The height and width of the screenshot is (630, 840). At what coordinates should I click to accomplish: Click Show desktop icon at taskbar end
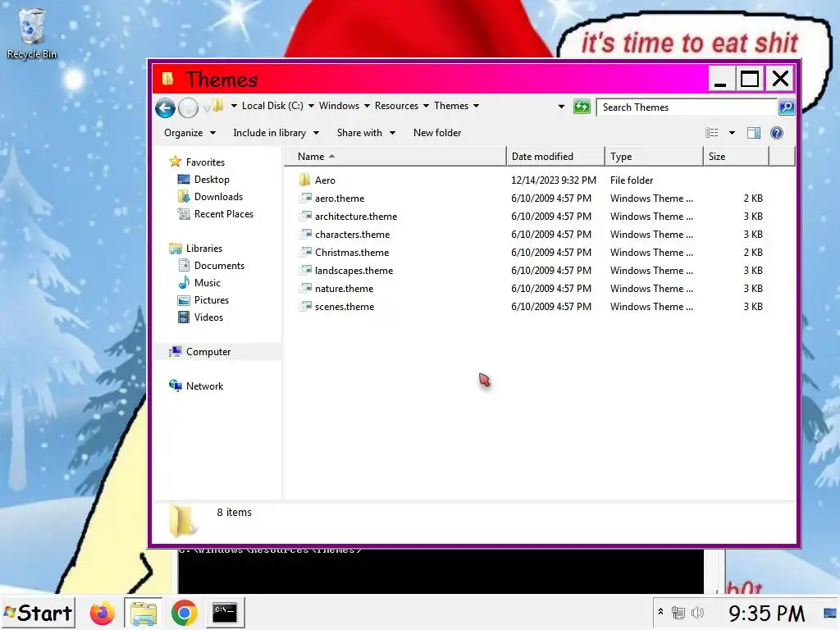[x=831, y=613]
